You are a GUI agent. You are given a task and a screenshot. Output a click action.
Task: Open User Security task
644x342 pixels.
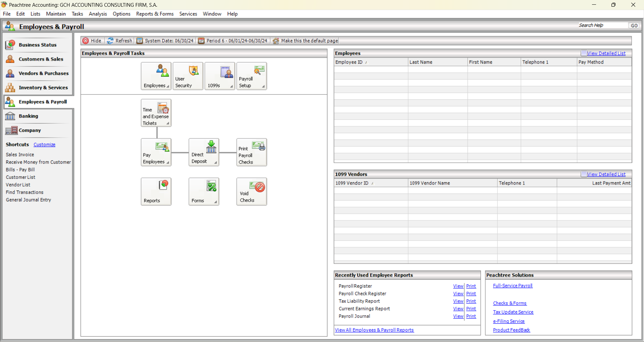click(x=188, y=76)
